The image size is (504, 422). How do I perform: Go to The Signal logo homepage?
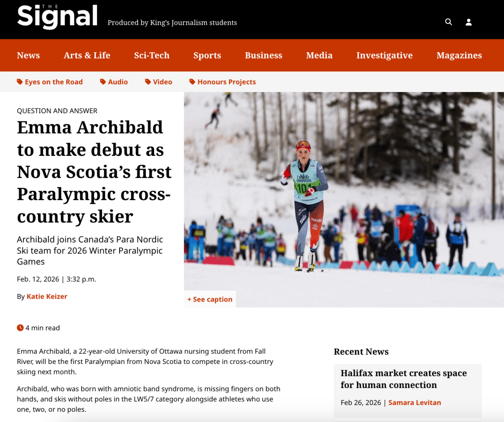[57, 16]
